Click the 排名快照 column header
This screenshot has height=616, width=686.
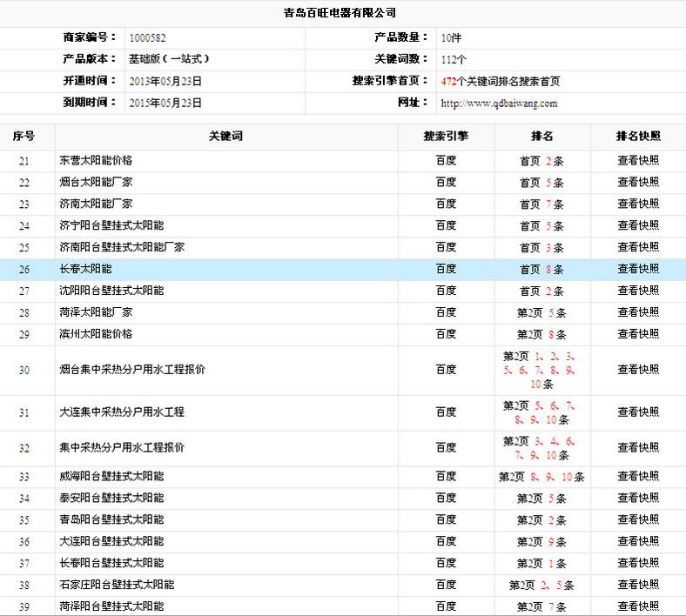coord(638,137)
